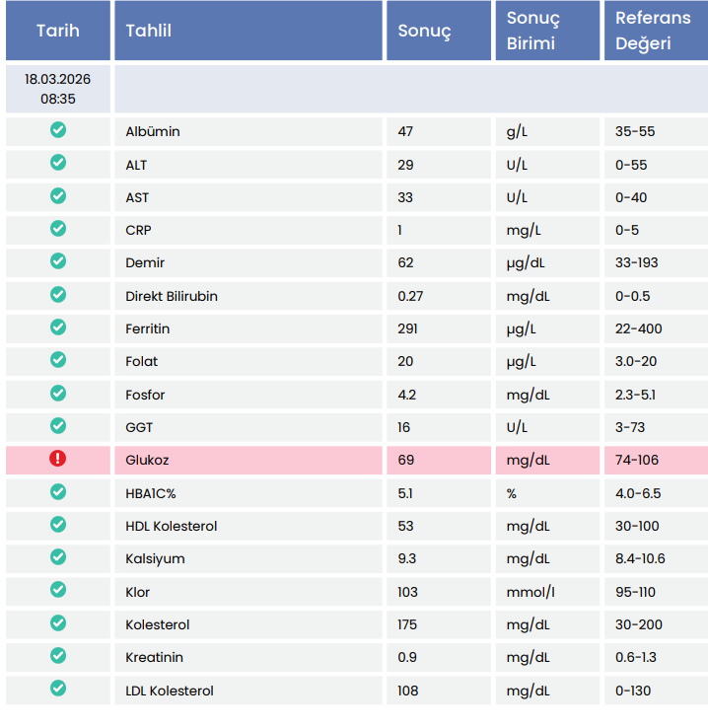
Task: Select the HDL Kolesterol test name
Action: pos(172,526)
